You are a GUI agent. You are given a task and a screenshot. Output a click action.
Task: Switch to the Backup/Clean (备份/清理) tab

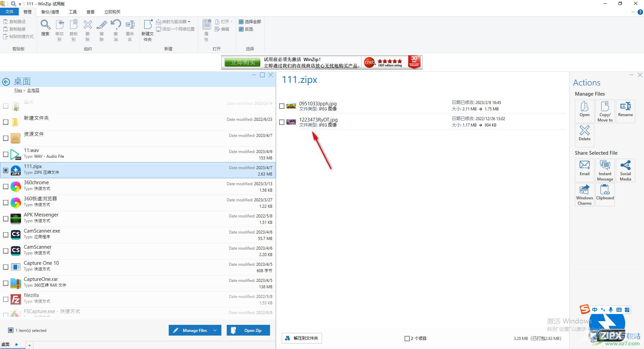click(50, 12)
